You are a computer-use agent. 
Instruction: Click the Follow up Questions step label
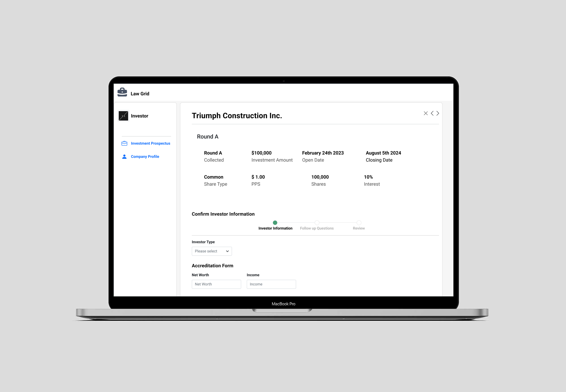click(x=317, y=228)
